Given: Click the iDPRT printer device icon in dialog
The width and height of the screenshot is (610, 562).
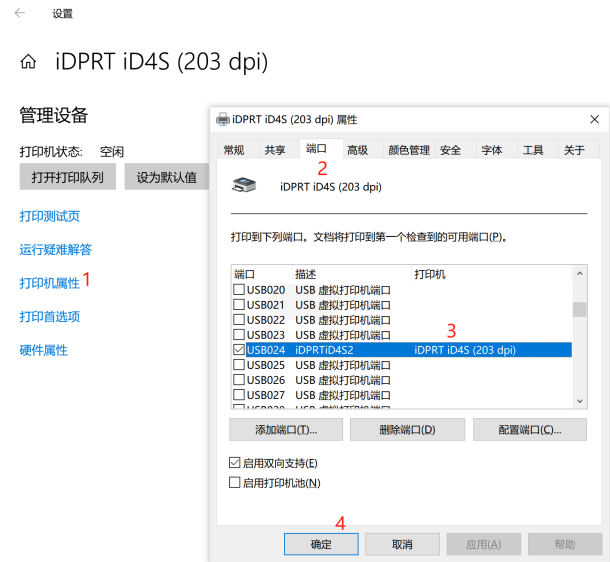Looking at the screenshot, I should tap(244, 186).
